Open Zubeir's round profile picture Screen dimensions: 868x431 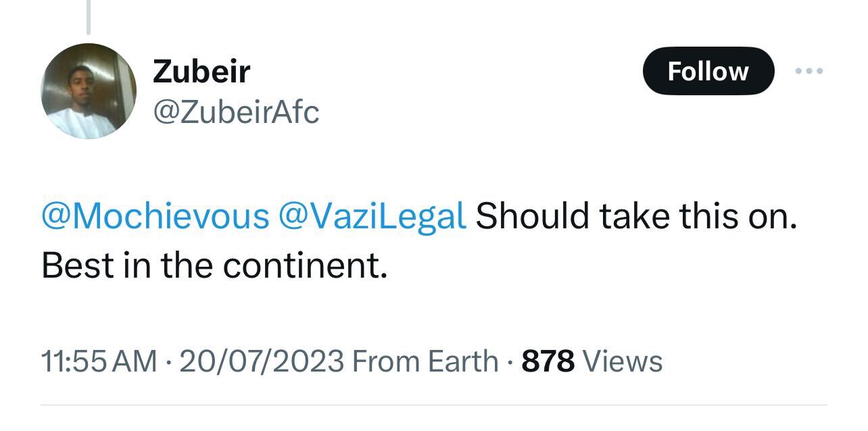89,91
